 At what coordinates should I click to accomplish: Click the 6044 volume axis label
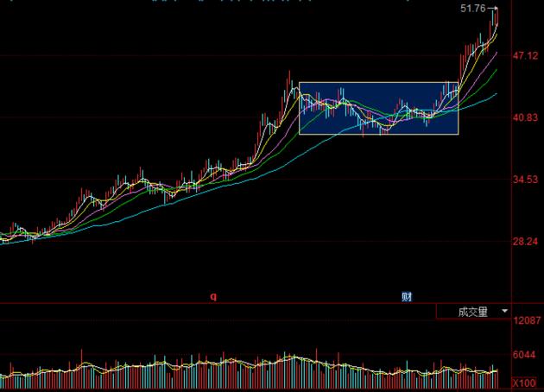526,355
